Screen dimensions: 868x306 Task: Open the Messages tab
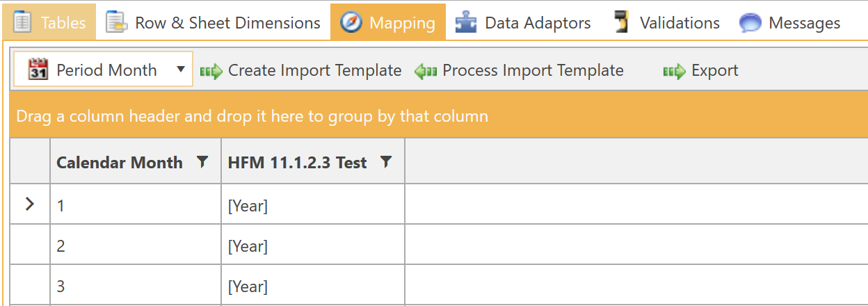pos(804,23)
